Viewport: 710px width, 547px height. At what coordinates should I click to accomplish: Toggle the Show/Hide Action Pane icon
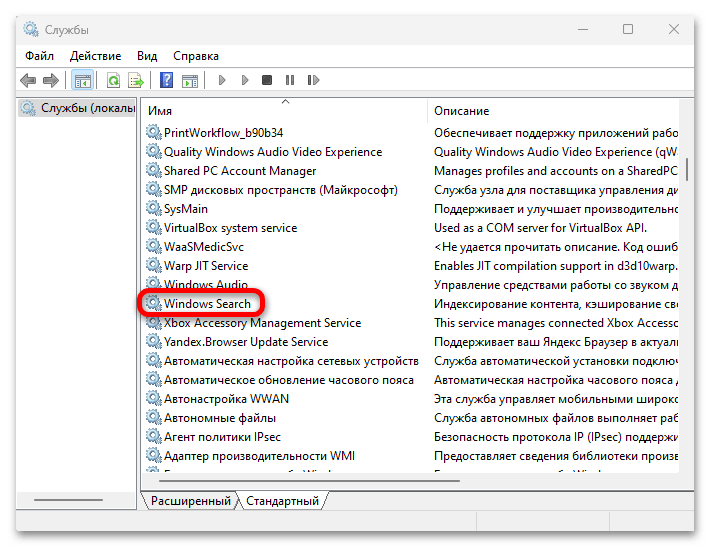190,81
